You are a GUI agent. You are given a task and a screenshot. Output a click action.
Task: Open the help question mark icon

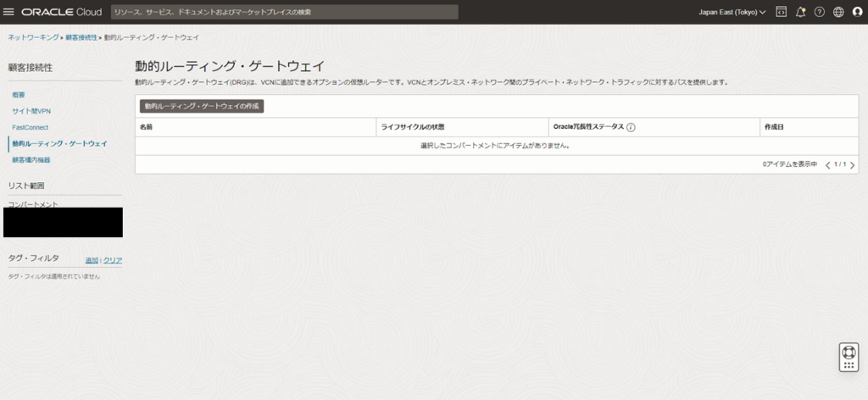(820, 12)
